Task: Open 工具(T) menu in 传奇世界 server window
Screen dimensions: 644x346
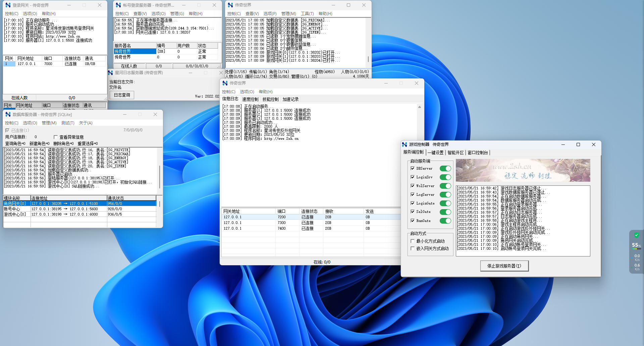Action: (x=307, y=14)
